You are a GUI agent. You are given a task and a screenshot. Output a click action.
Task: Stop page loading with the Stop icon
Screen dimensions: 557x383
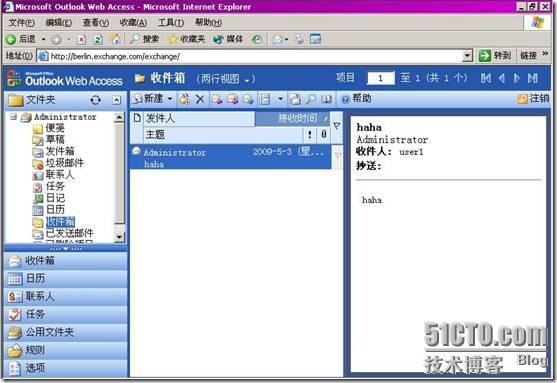[x=82, y=39]
